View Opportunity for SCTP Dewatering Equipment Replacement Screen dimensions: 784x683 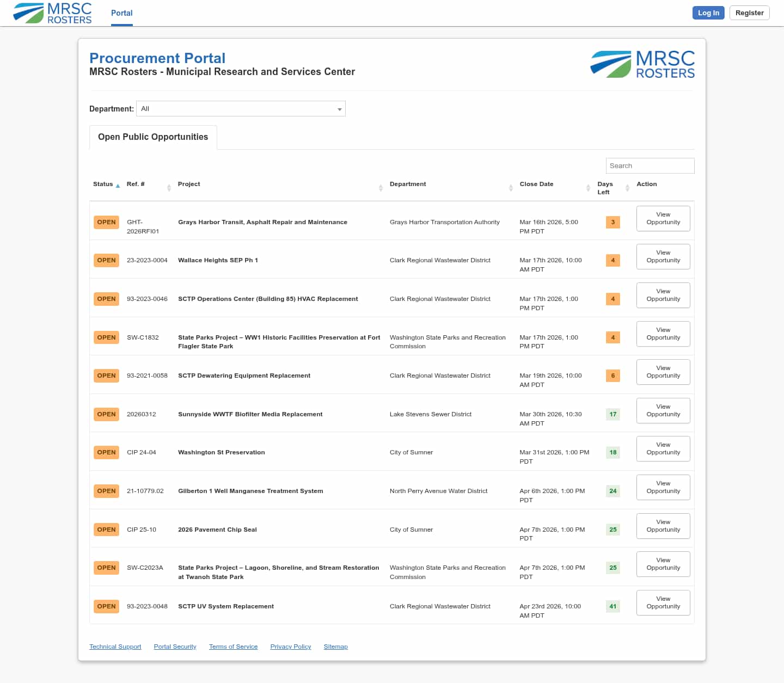663,372
